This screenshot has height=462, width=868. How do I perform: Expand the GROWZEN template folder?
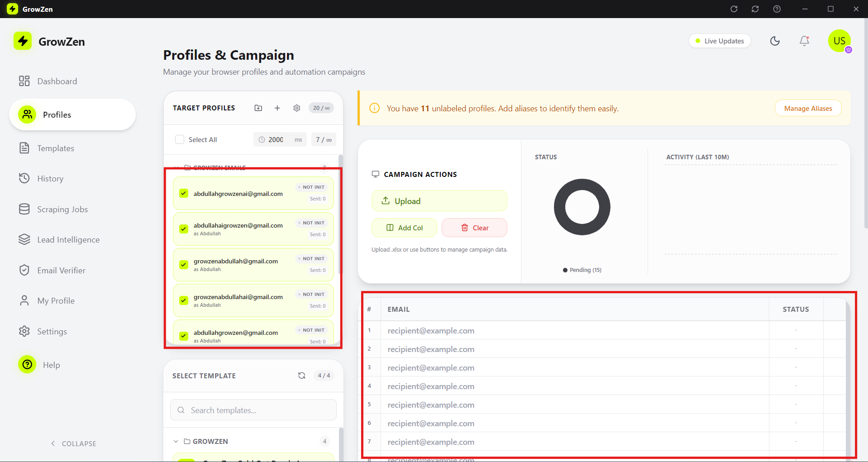(x=176, y=441)
